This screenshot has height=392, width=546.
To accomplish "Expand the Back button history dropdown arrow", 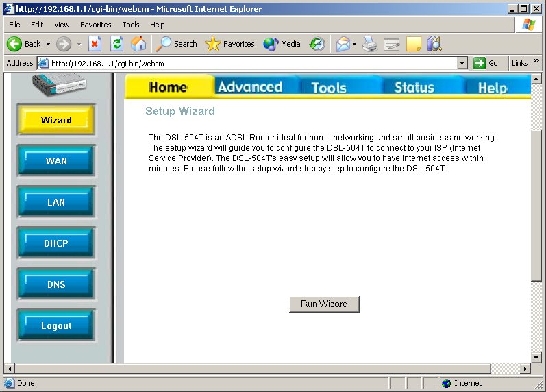I will 48,44.
